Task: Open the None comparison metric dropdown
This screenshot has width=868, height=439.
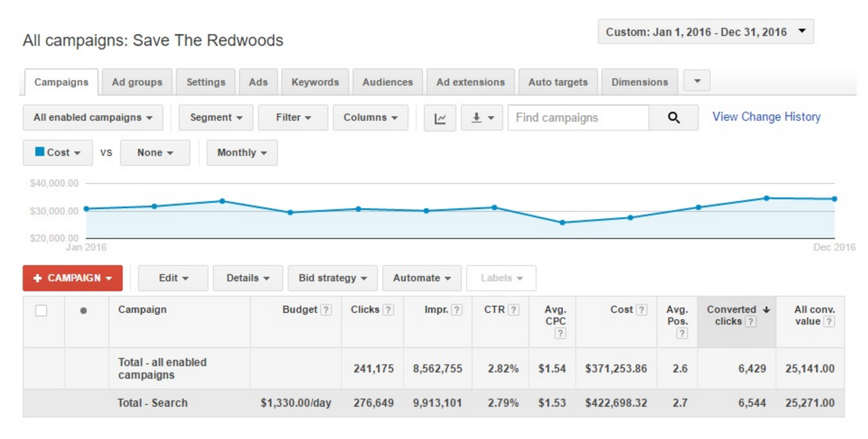Action: pyautogui.click(x=155, y=153)
